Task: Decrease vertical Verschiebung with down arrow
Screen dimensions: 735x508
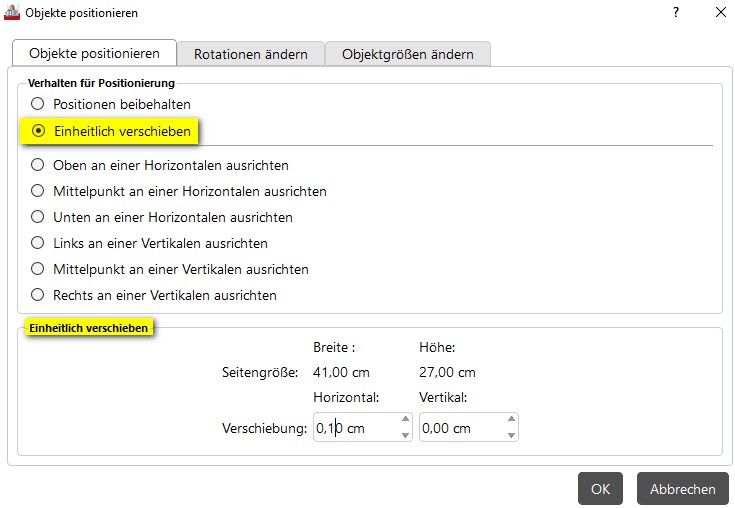Action: (511, 435)
